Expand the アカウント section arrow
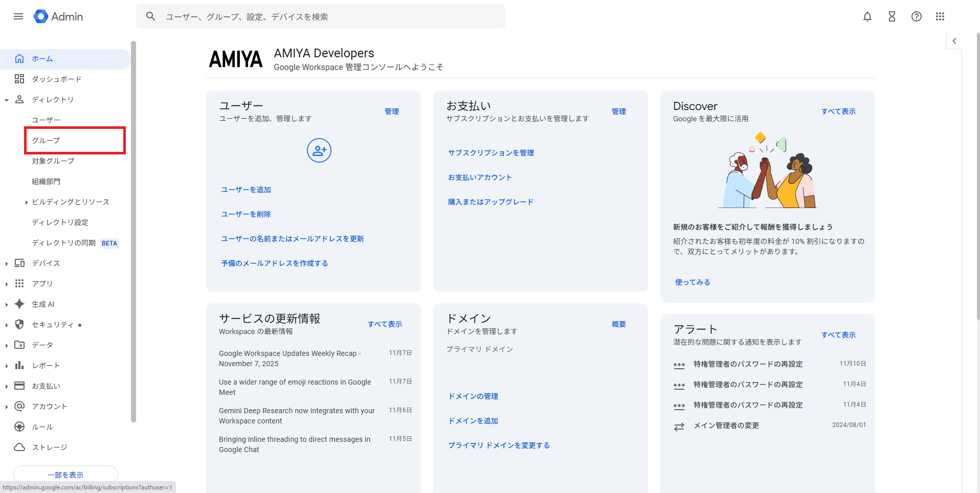The width and height of the screenshot is (980, 493). [7, 407]
